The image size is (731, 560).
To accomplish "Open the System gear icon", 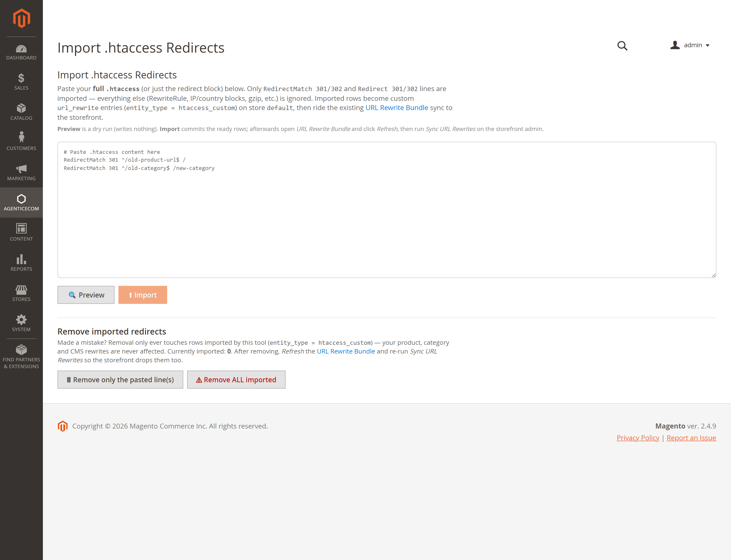I will pyautogui.click(x=21, y=320).
